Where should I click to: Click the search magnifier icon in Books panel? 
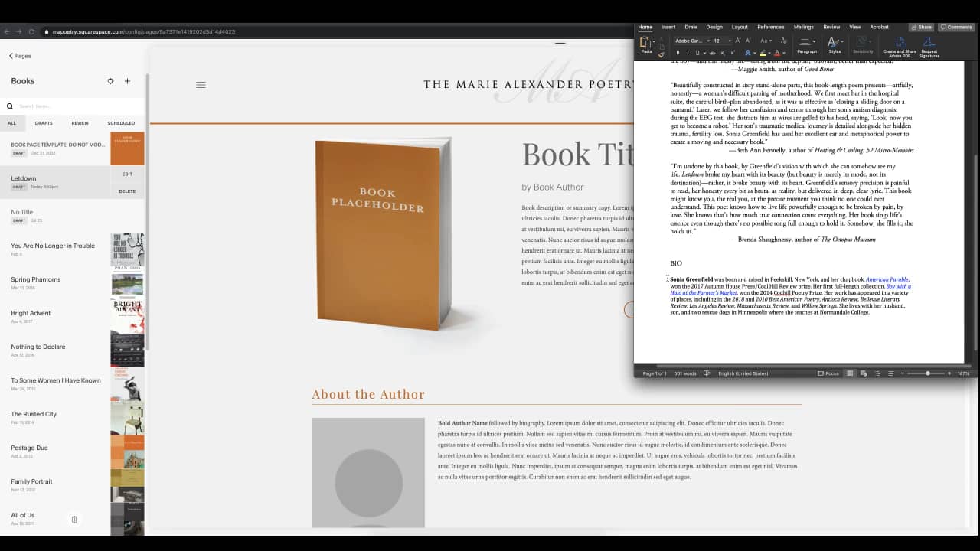(10, 106)
